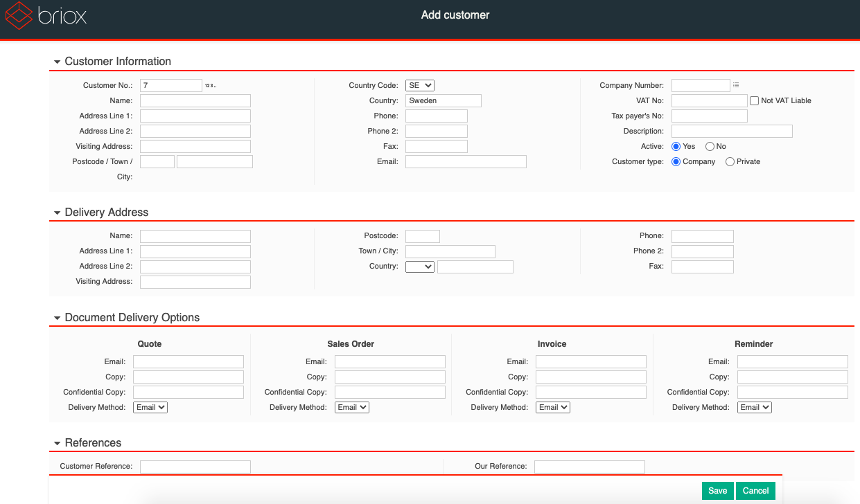Click the Our Reference field
The image size is (860, 504).
590,467
